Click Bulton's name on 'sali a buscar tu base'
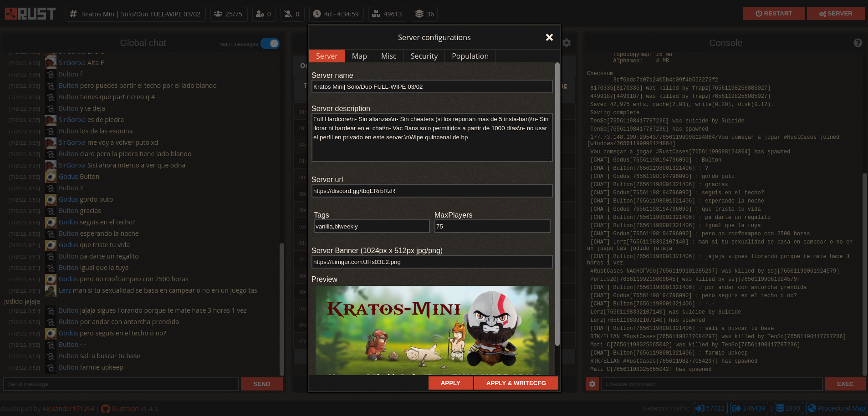Image resolution: width=868 pixels, height=416 pixels. click(68, 356)
